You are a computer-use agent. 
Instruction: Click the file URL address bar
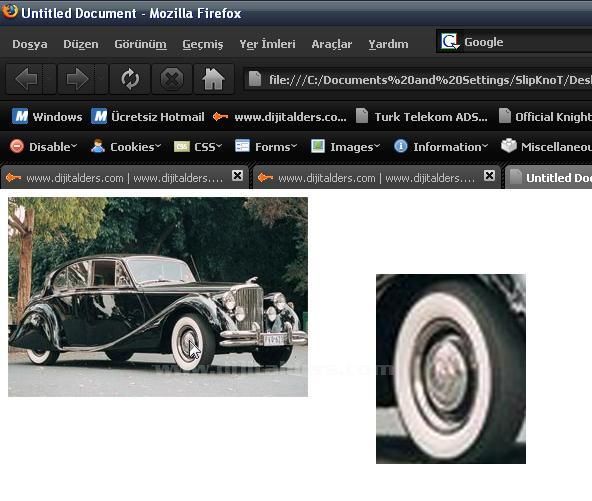click(x=418, y=80)
